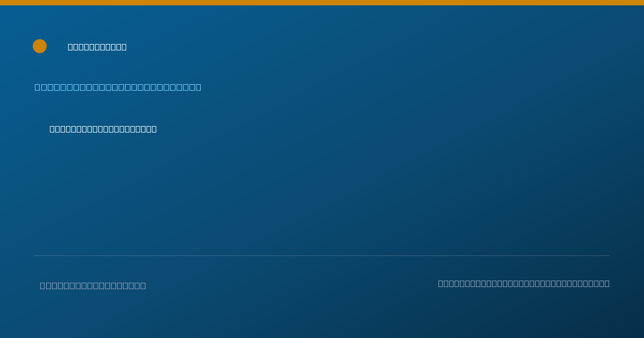This screenshot has width=644, height=338.
Task: Click the bold white subtitle text line
Action: 103,129
